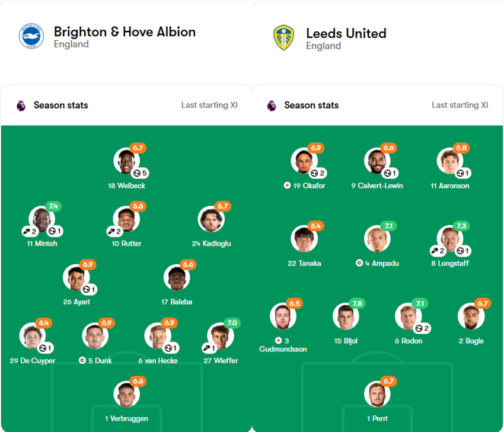Screen dimensions: 504x432
Task: Select the Season stats tab for Brighton
Action: pos(60,105)
